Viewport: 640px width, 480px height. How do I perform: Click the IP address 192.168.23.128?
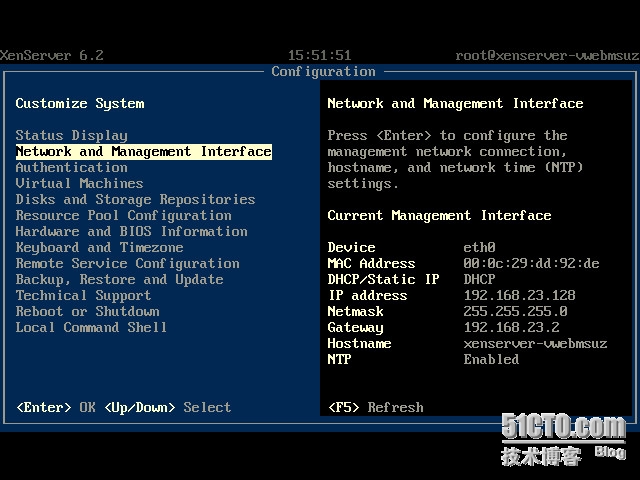(520, 296)
